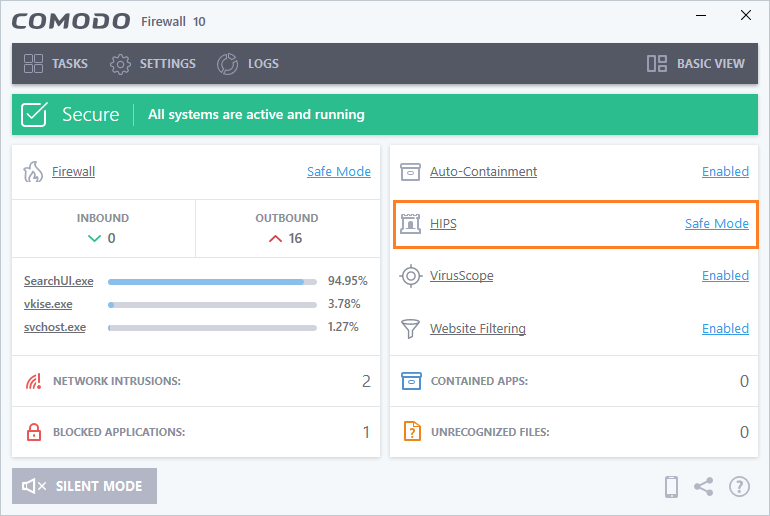Click the share icon at bottom right
This screenshot has width=770, height=516.
click(704, 487)
